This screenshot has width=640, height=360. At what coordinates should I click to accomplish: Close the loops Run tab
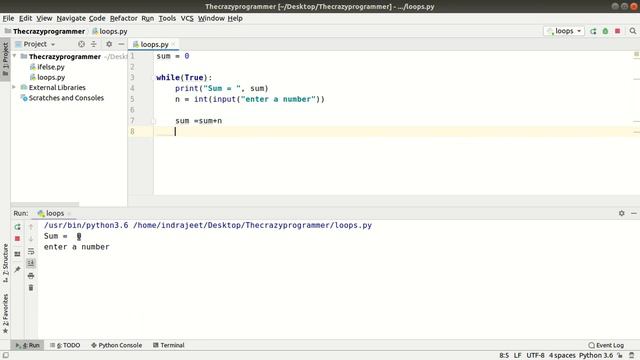(x=69, y=213)
